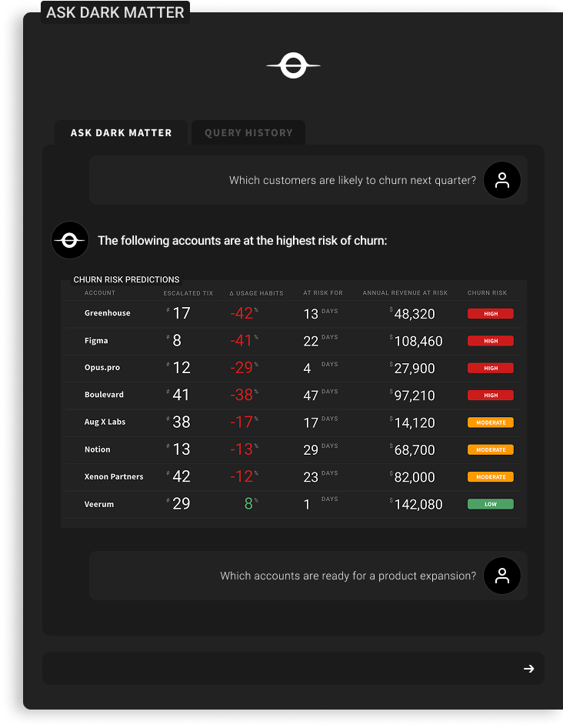This screenshot has width=563, height=728.
Task: Click the $68,700 revenue value for Notion
Action: coord(412,450)
